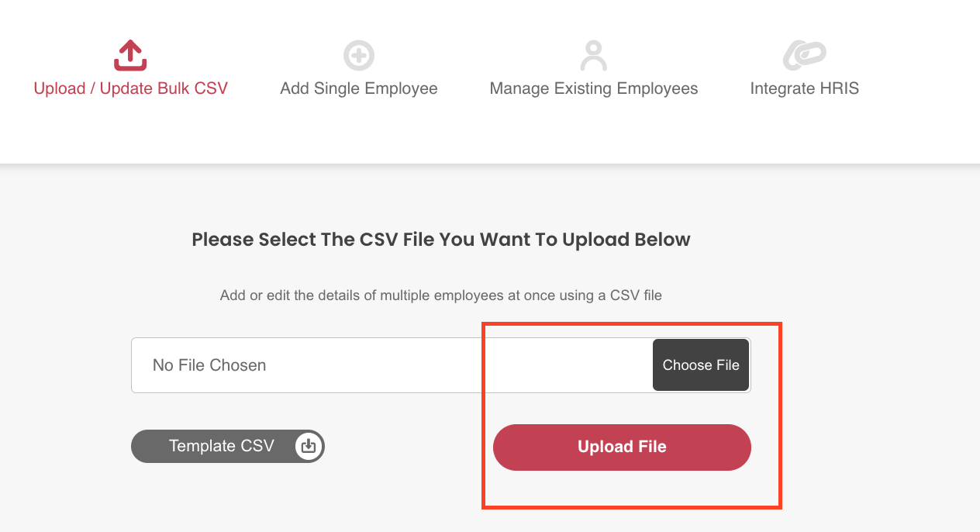Click the Add or edit details description text
Viewport: 980px width, 532px height.
(441, 295)
